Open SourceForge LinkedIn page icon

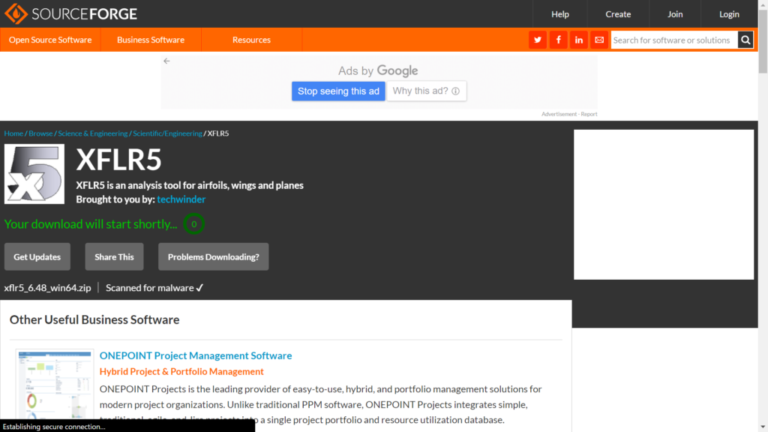click(x=579, y=40)
